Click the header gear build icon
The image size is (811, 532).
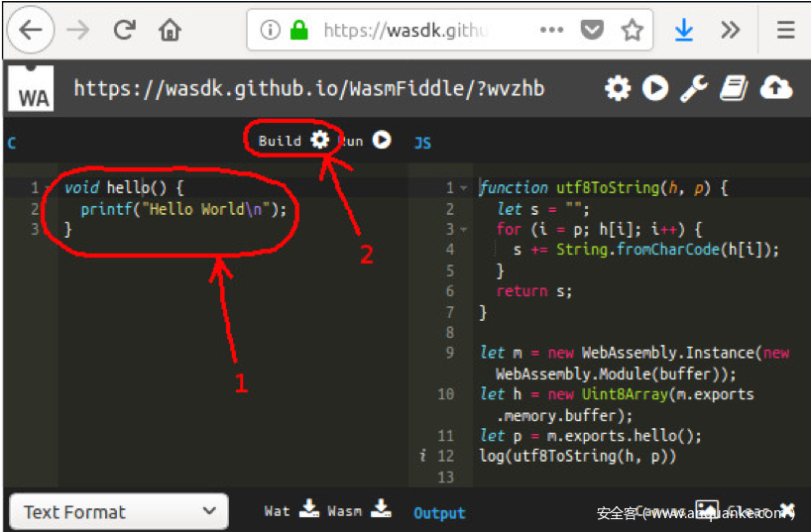click(618, 88)
